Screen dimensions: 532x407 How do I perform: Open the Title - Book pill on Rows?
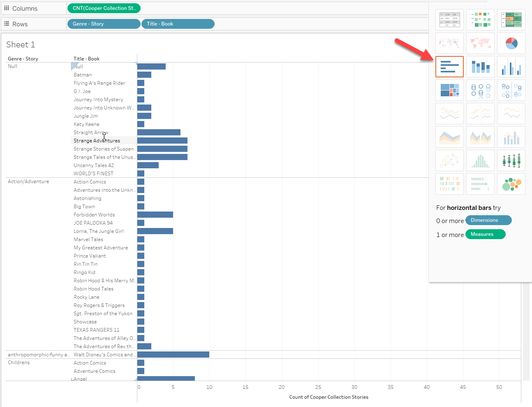tap(178, 24)
